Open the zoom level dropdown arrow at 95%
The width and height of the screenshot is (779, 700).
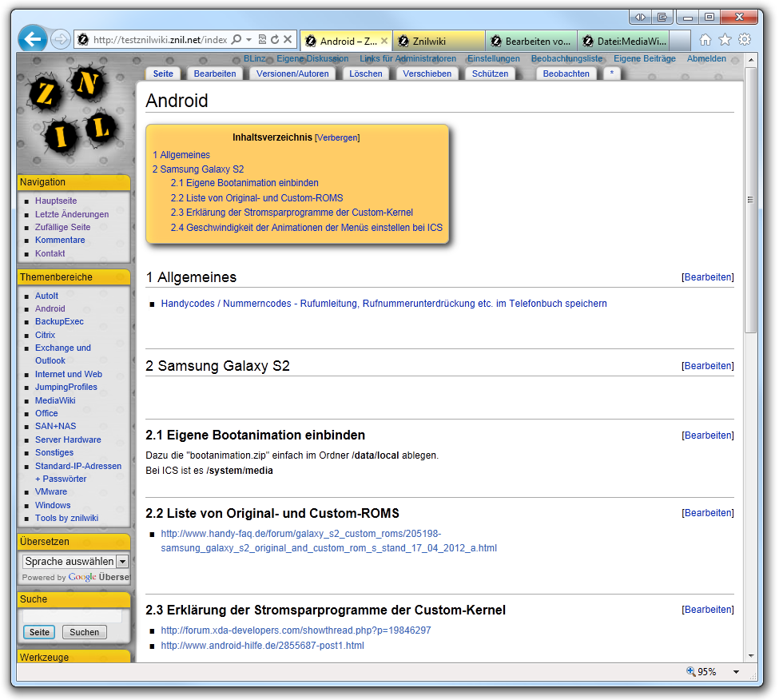(x=736, y=672)
